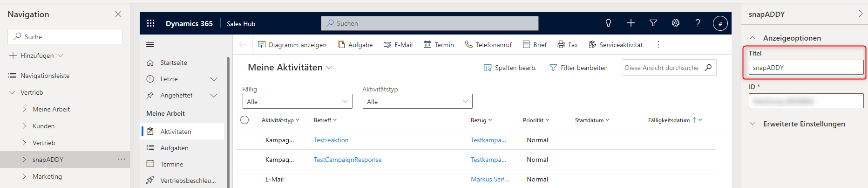Open the Bezug column header menu
This screenshot has height=188, width=868.
(x=481, y=120)
